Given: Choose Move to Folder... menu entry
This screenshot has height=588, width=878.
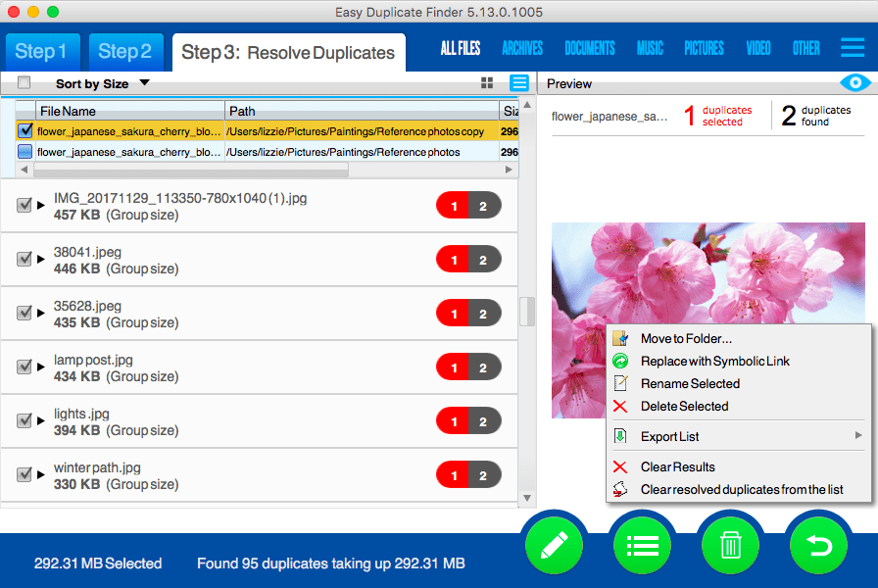Looking at the screenshot, I should click(739, 338).
